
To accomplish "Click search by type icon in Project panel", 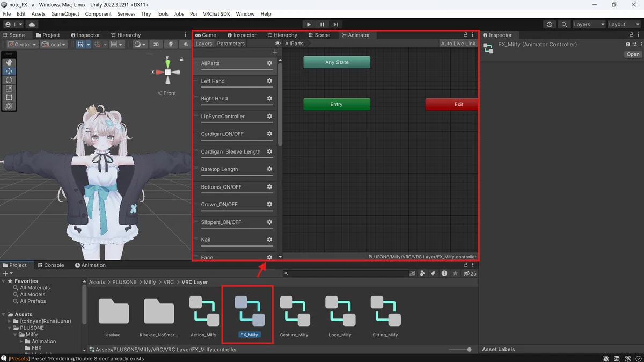I will point(422,273).
